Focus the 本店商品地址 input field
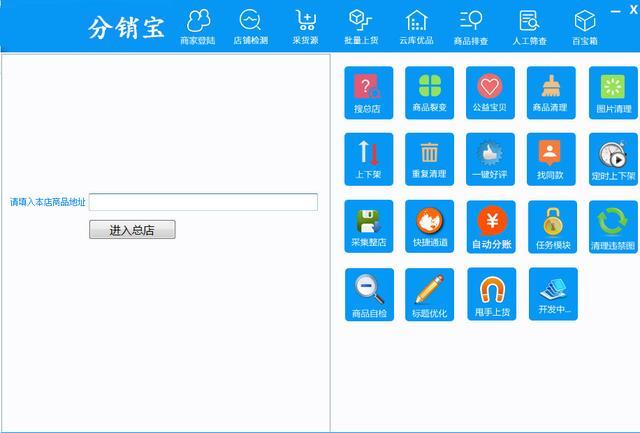 203,202
